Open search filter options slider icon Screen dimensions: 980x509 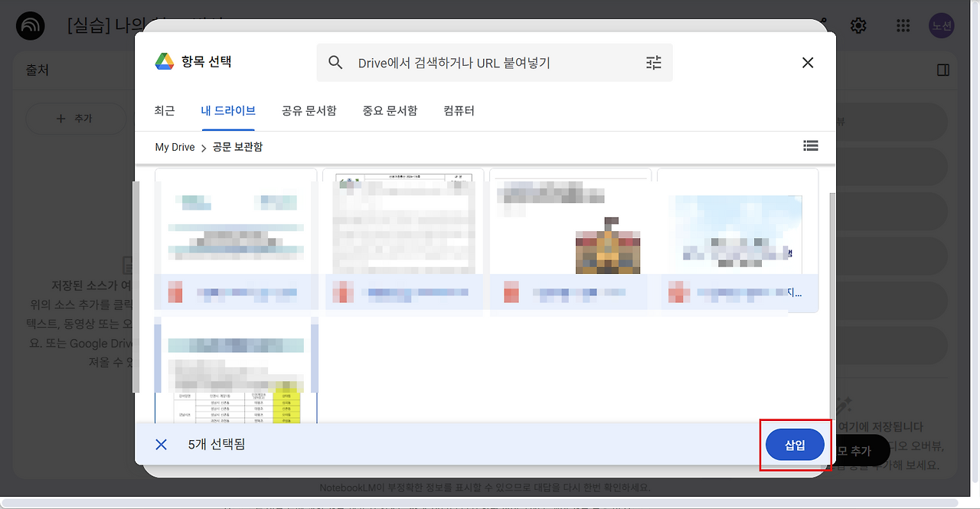coord(653,63)
